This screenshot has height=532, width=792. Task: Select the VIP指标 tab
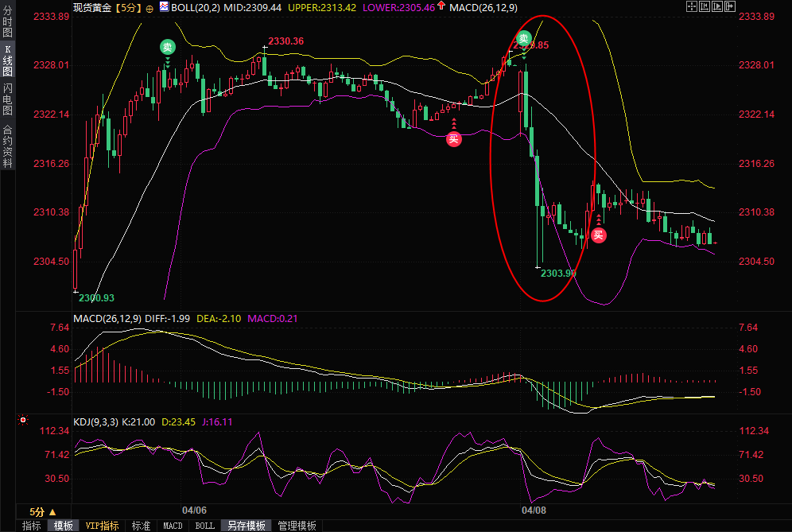coord(102,526)
